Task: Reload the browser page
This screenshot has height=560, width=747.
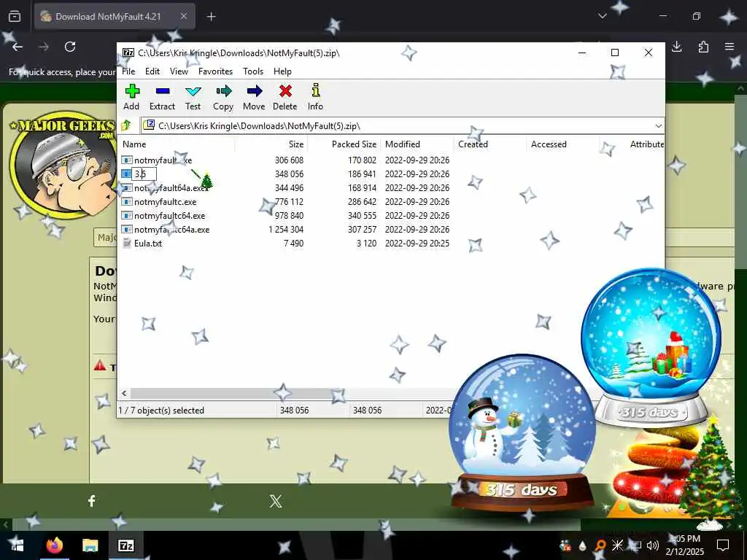Action: coord(70,47)
